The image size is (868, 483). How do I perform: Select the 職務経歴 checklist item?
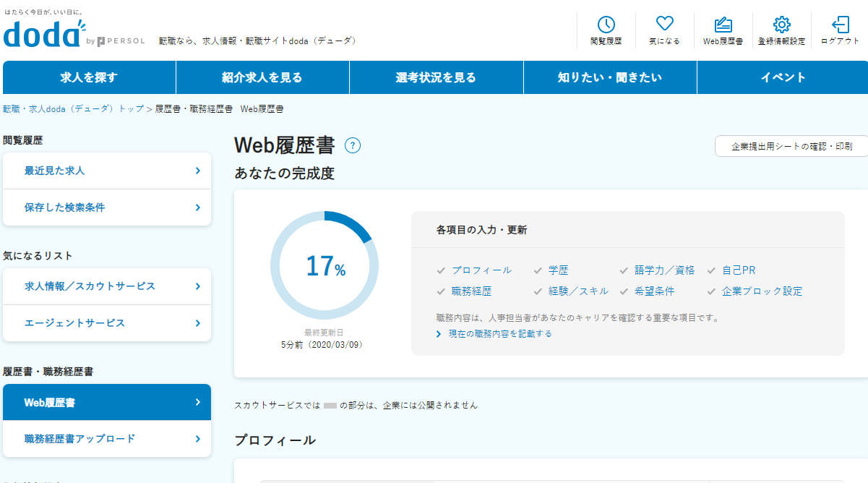pos(472,291)
